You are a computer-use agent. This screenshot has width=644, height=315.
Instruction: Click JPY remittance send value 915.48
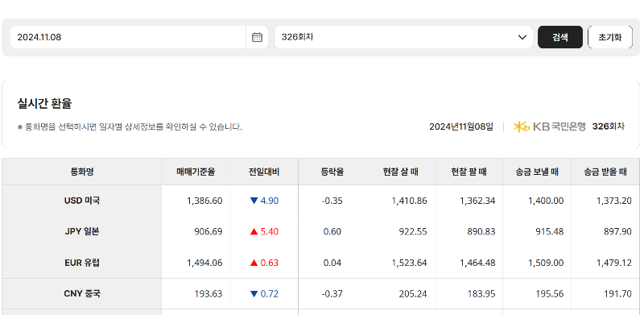[550, 231]
